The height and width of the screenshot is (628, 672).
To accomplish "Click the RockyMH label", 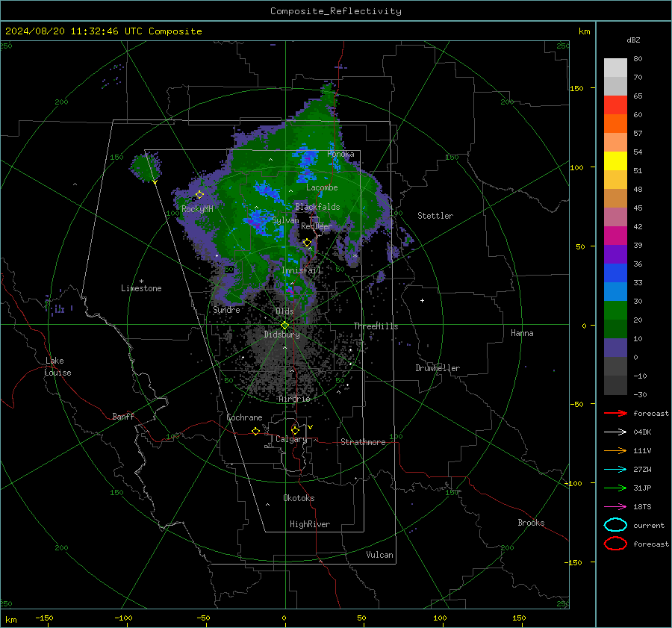I will pyautogui.click(x=197, y=209).
